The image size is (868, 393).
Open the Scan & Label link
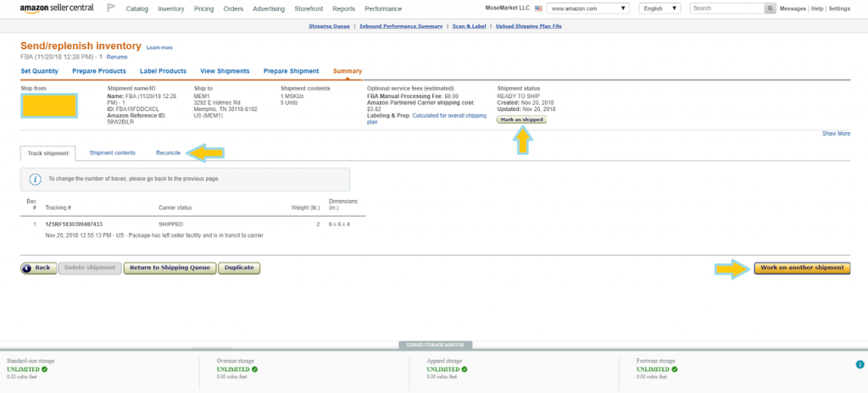click(469, 26)
